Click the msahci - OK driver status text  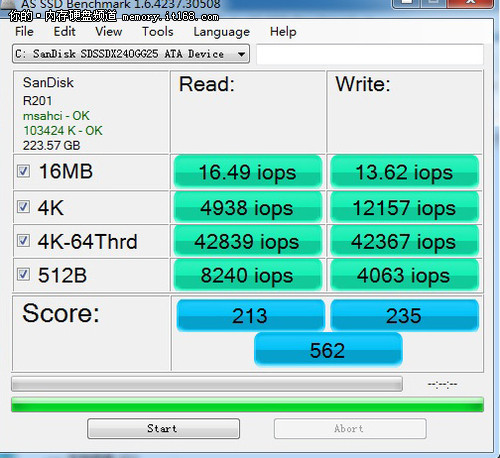[x=56, y=116]
